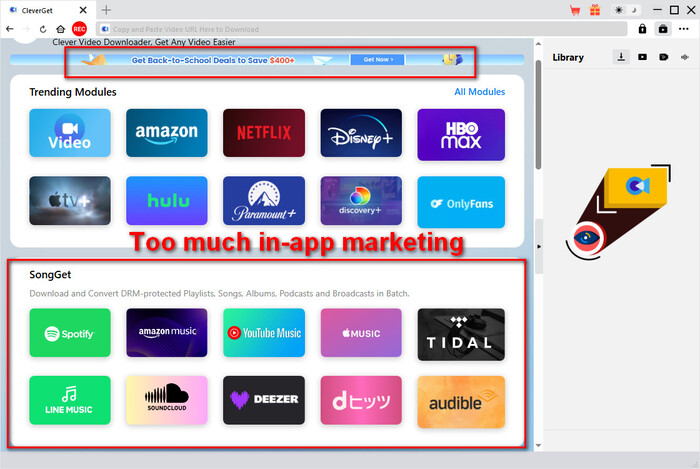Open the three-dot more menu
Viewport: 700px width, 469px height.
click(683, 29)
